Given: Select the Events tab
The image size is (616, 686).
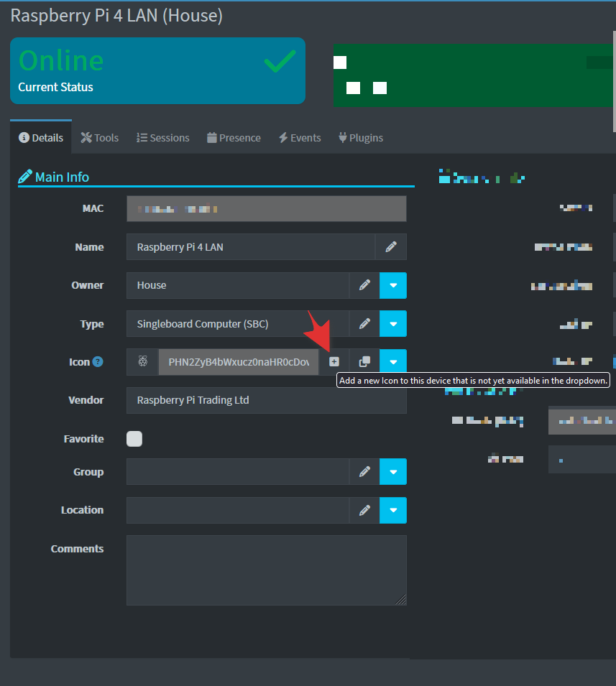Looking at the screenshot, I should pyautogui.click(x=300, y=137).
